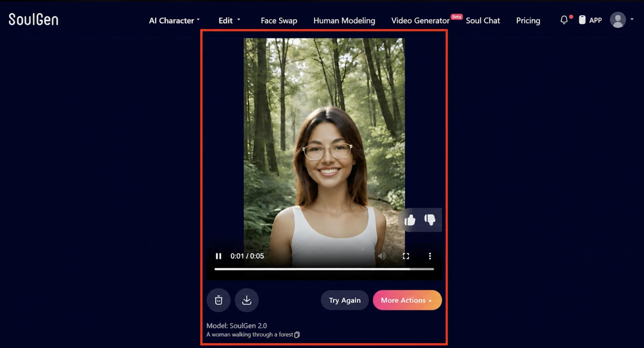This screenshot has height=348, width=644.
Task: Seek on the video progress bar
Action: point(324,269)
